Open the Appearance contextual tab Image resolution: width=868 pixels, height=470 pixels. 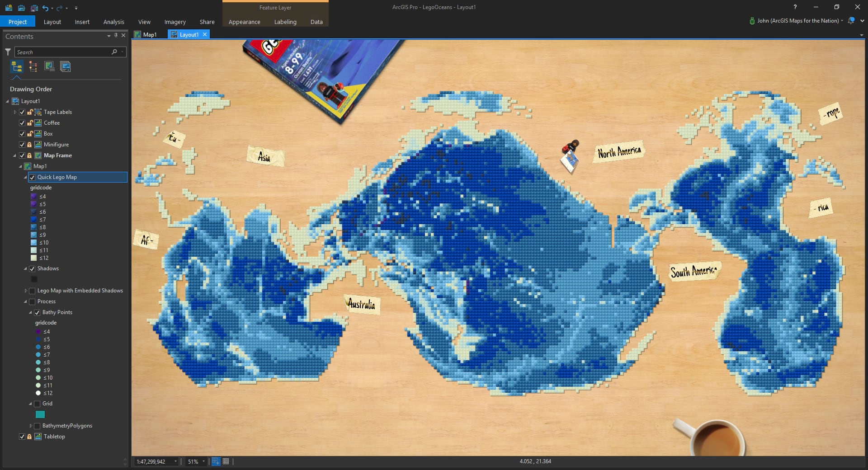(244, 22)
